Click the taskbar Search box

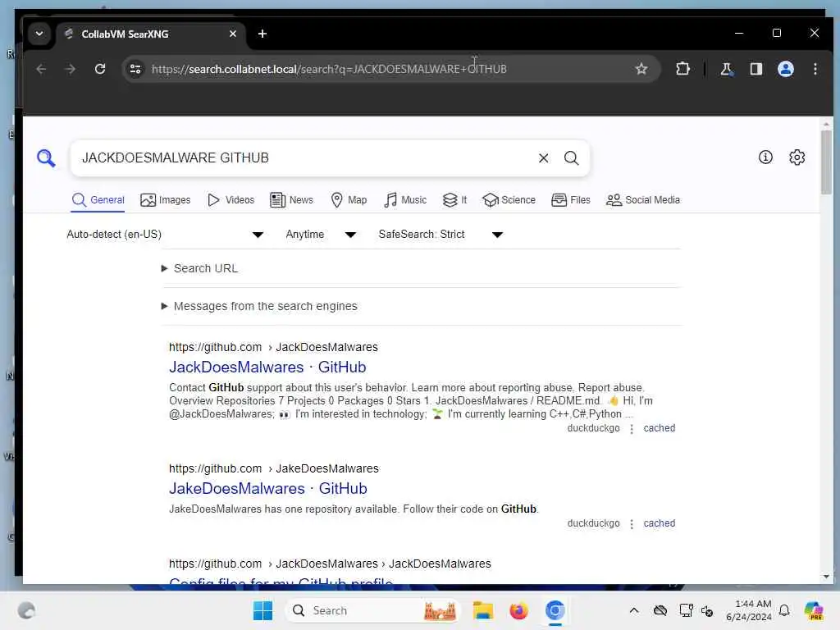(373, 610)
